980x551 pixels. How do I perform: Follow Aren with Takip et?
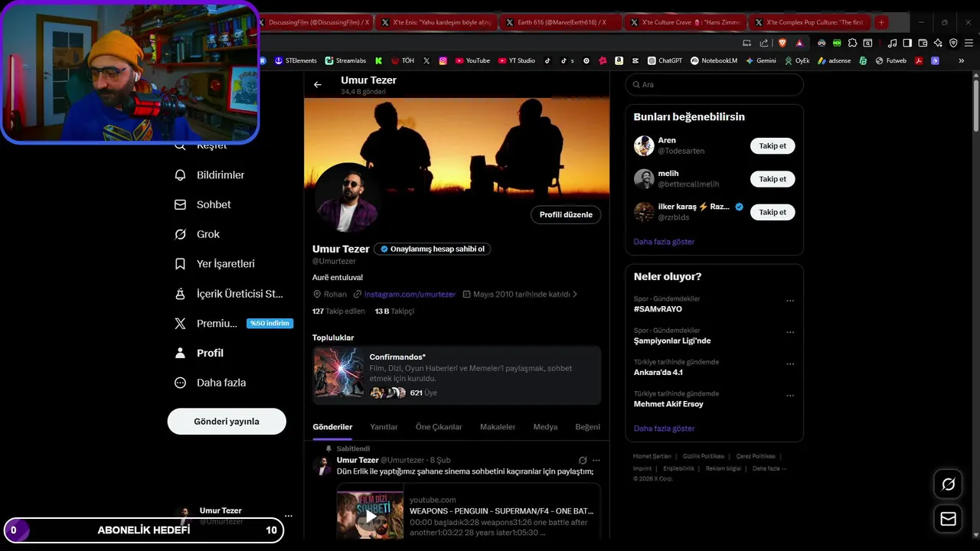773,145
